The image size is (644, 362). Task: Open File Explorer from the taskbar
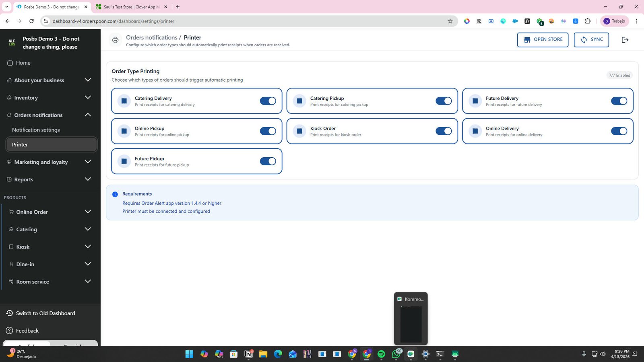click(x=263, y=354)
